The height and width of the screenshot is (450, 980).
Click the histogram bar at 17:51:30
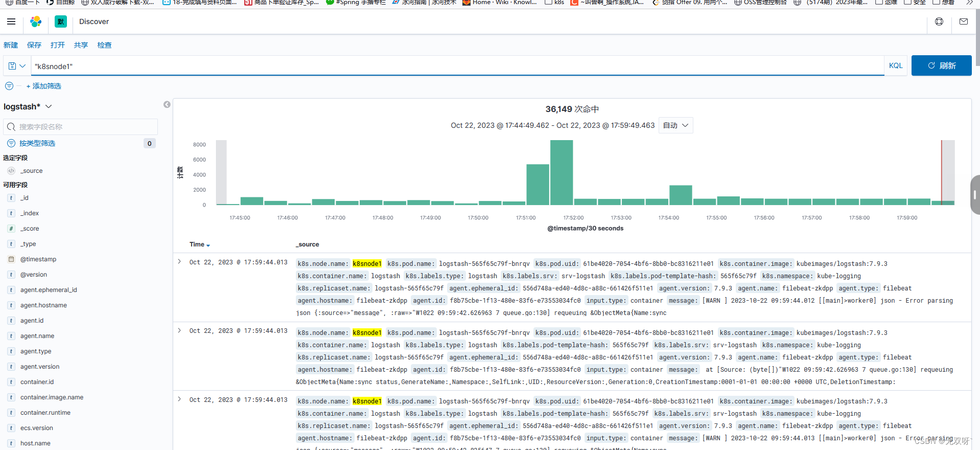[x=538, y=184]
